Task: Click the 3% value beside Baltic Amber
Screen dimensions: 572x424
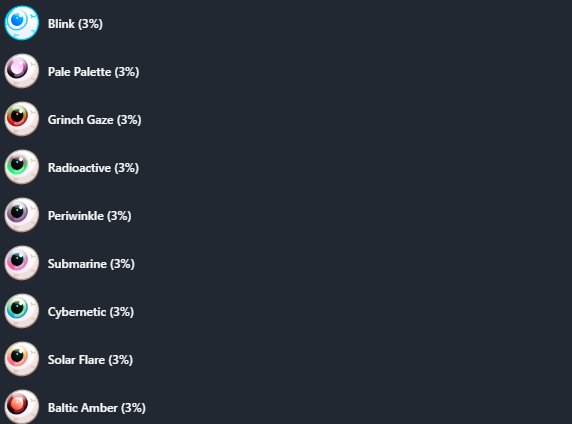Action: (x=134, y=408)
